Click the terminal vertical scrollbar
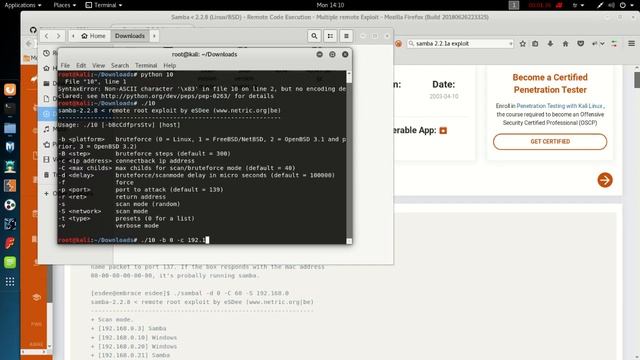 [349, 157]
